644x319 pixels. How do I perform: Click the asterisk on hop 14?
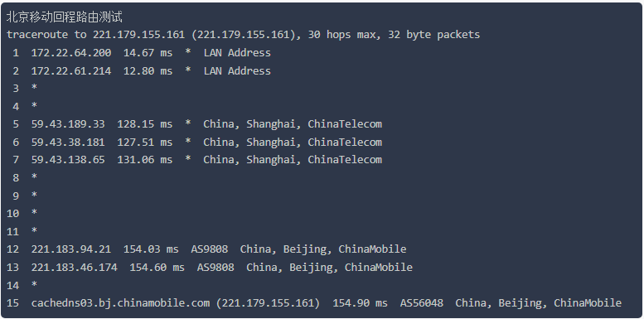[34, 284]
